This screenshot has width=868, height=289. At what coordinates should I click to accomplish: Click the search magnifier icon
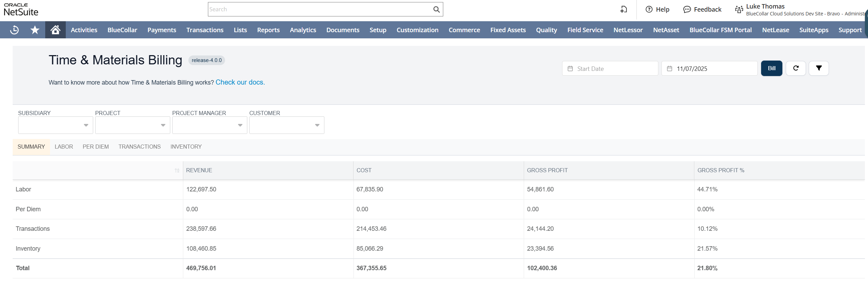[436, 10]
